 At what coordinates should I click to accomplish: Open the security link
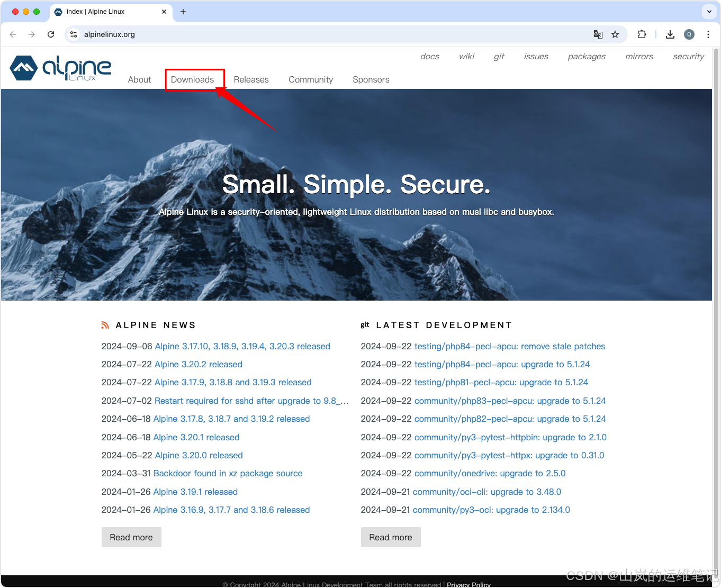coord(689,57)
